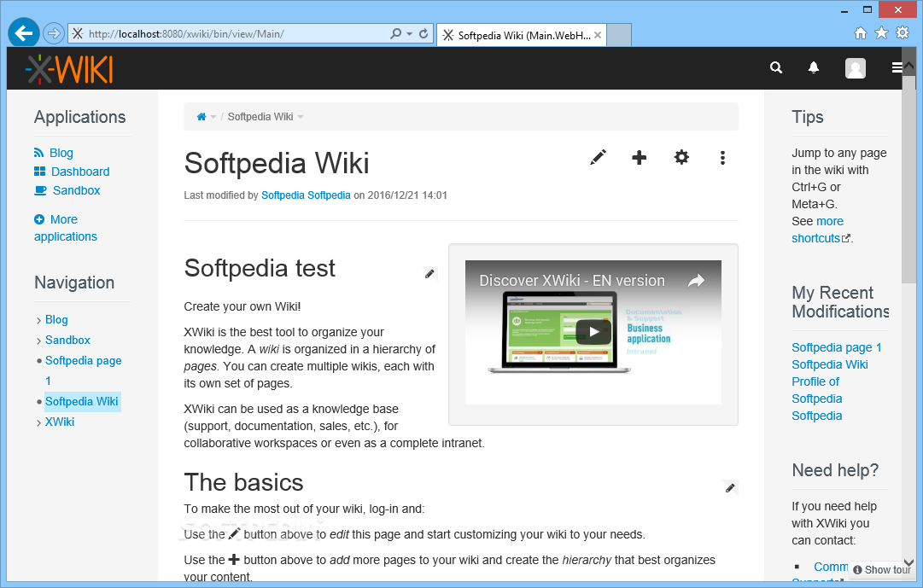Refresh the page in address bar
The height and width of the screenshot is (588, 923).
424,33
